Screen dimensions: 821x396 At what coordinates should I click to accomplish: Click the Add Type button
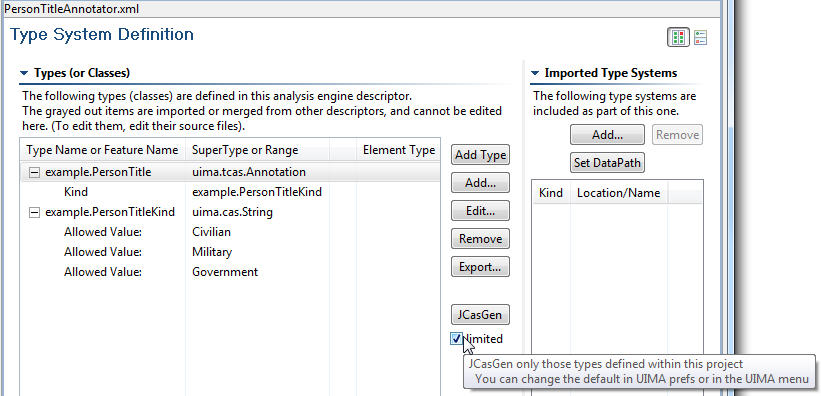480,155
